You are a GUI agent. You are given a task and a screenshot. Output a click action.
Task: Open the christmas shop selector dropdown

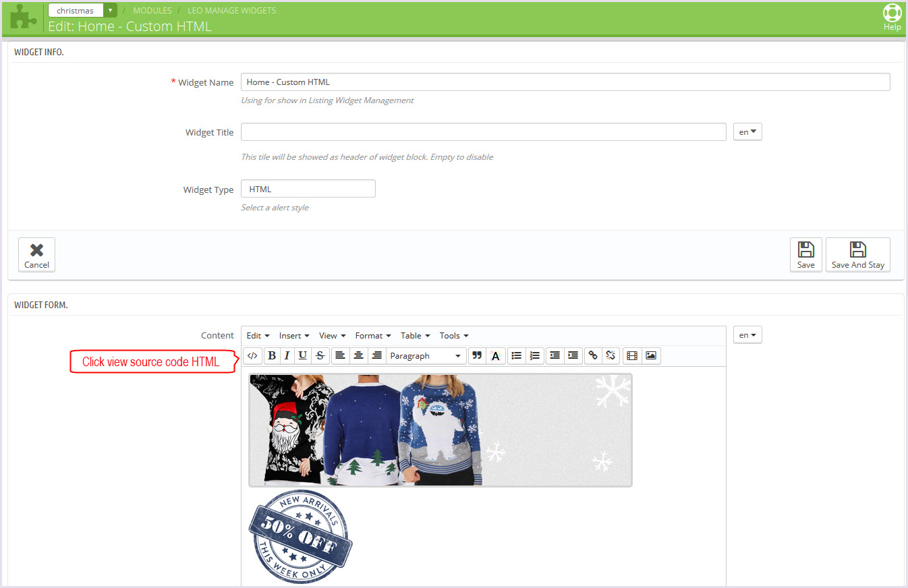(x=83, y=10)
